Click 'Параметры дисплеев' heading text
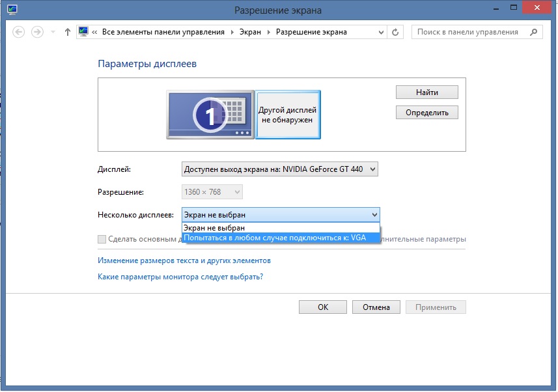The image size is (558, 392). (x=147, y=64)
